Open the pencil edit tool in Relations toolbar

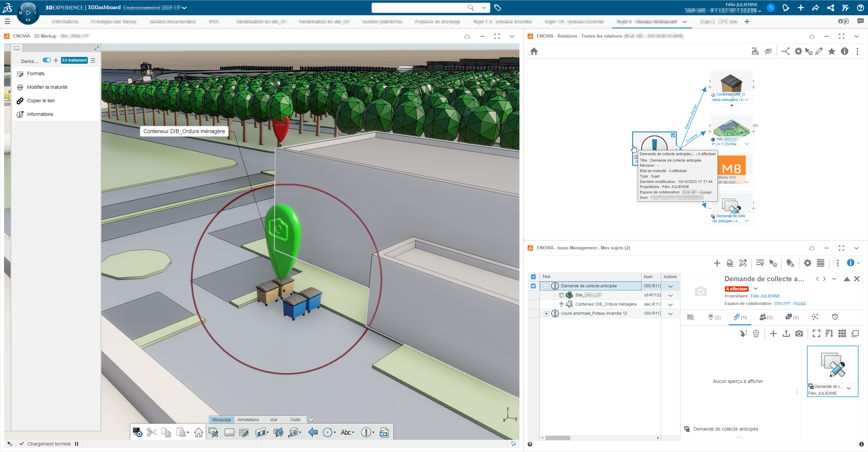[x=819, y=51]
